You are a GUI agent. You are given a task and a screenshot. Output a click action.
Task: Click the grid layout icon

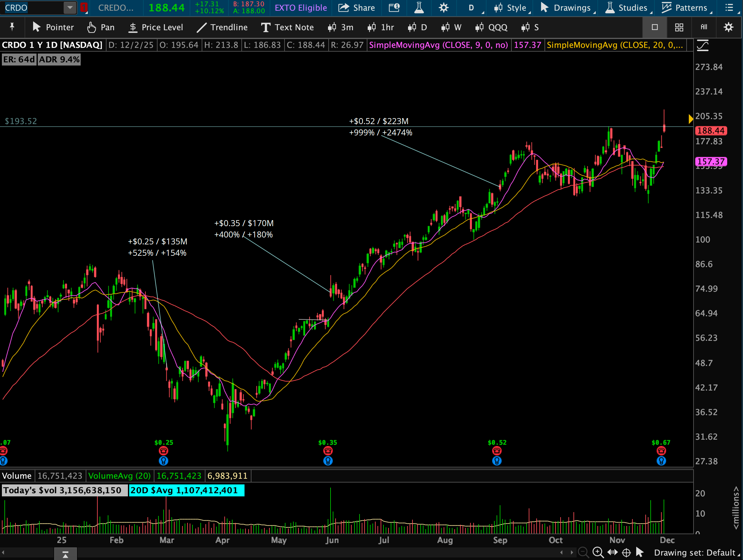point(679,27)
